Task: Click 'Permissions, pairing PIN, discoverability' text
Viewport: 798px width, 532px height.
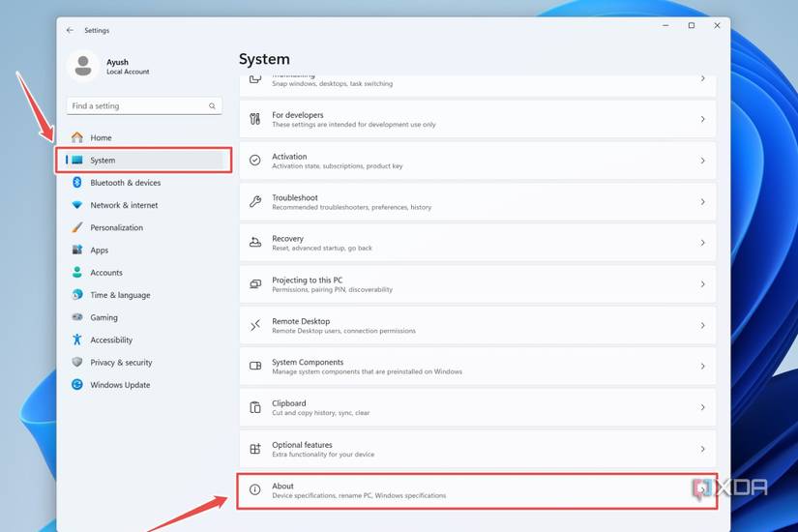Action: [332, 289]
